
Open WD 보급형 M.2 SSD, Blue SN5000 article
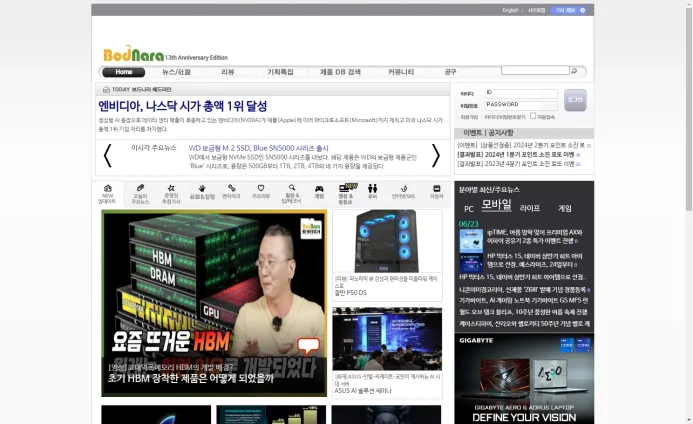(x=258, y=148)
